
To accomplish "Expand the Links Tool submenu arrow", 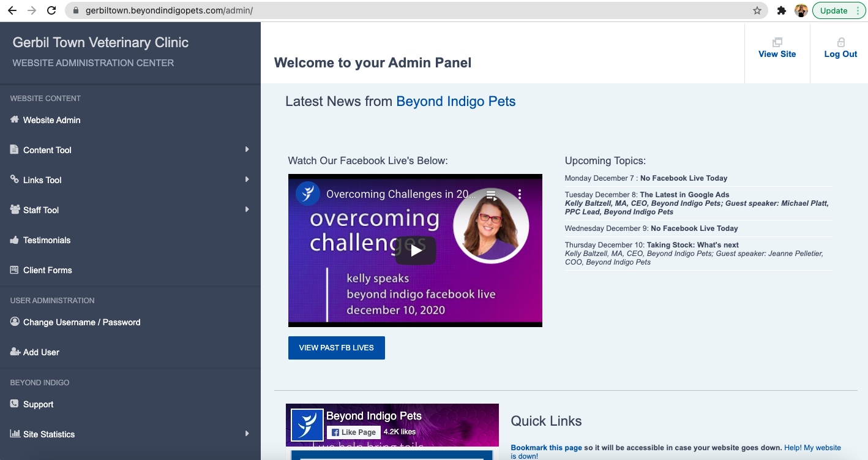I will 247,179.
